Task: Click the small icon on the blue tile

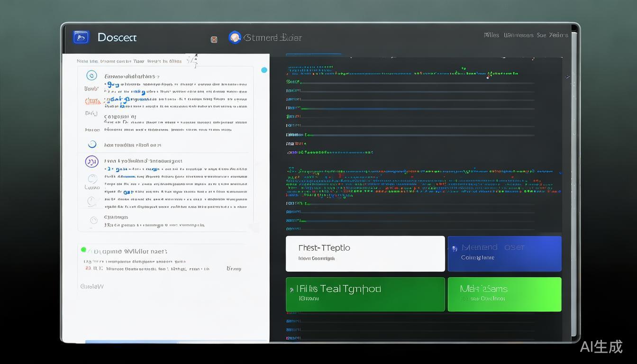Action: 455,248
